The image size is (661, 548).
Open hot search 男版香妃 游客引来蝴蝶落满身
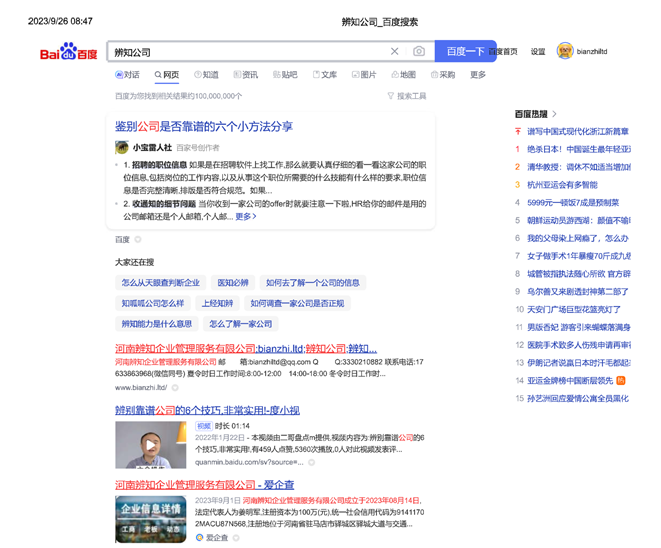[579, 327]
